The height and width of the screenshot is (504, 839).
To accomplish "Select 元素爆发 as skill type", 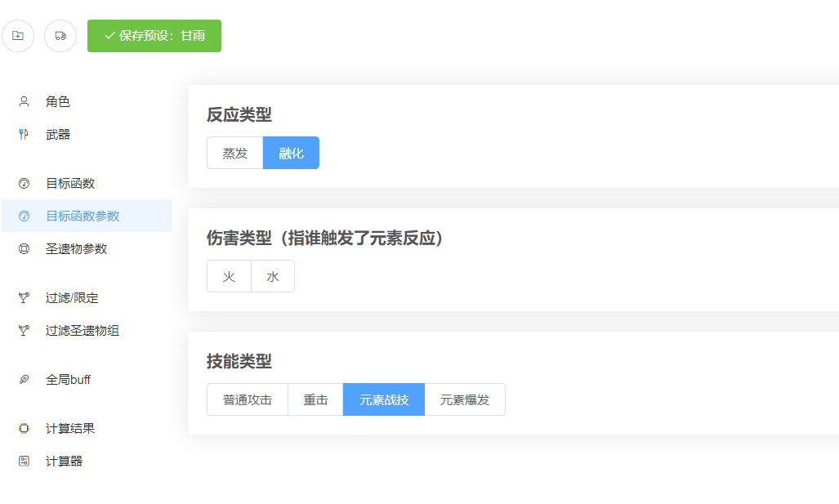I will 464,399.
